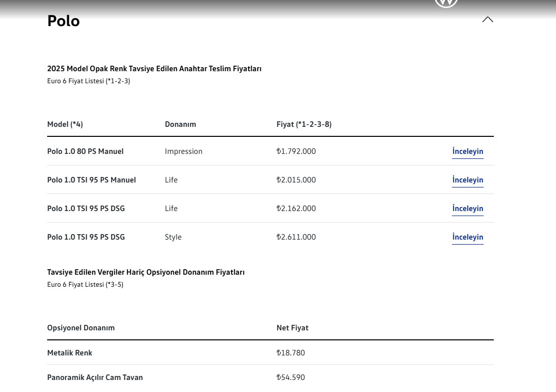Click the Polo section heading
The width and height of the screenshot is (556, 392).
click(64, 21)
